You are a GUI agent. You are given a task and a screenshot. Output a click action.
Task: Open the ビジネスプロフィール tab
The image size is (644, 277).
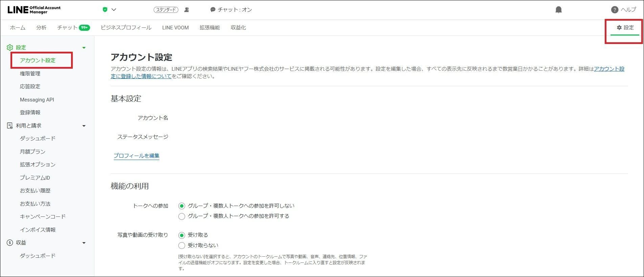[x=126, y=28]
